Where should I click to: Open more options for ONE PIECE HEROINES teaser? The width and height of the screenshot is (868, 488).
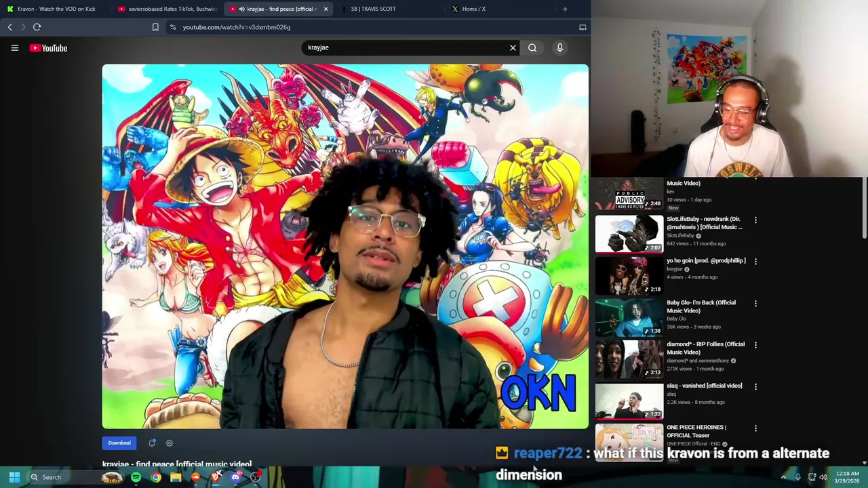click(755, 428)
